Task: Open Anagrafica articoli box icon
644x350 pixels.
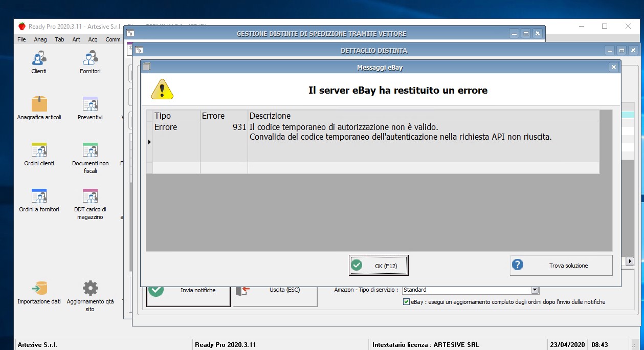Action: click(39, 104)
